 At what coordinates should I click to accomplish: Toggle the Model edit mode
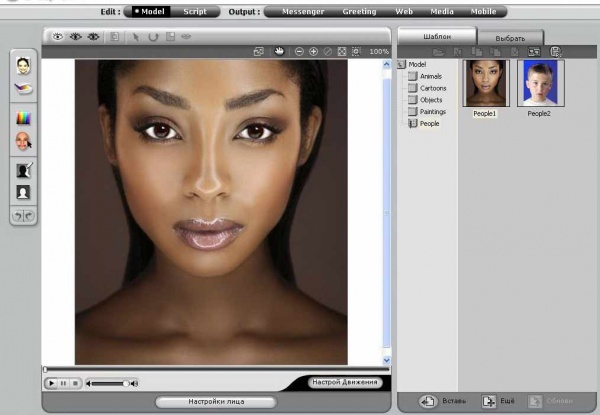pyautogui.click(x=150, y=12)
